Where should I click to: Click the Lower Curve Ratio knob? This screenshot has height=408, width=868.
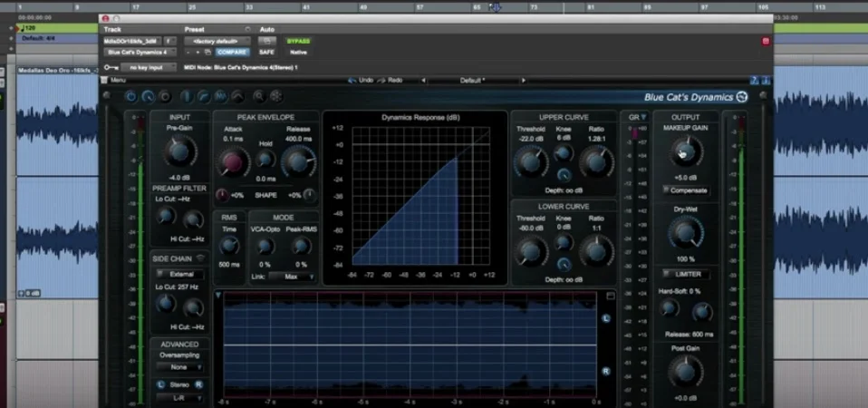(596, 251)
